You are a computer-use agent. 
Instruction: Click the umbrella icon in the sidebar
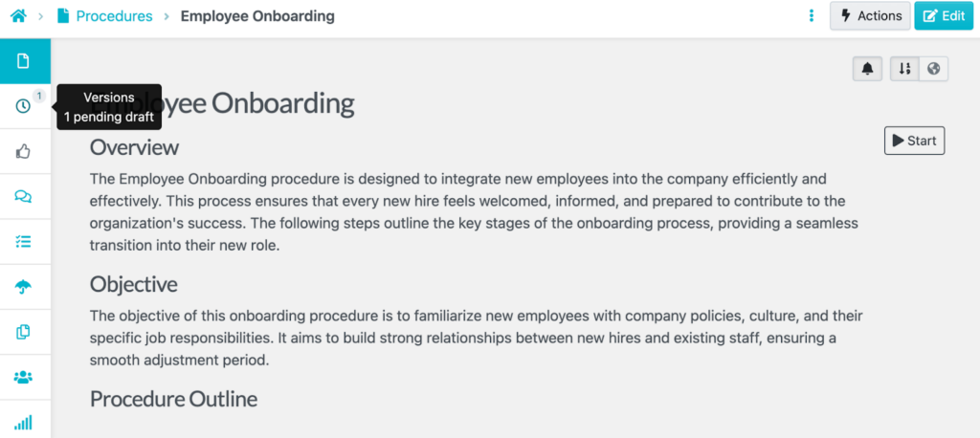tap(24, 286)
